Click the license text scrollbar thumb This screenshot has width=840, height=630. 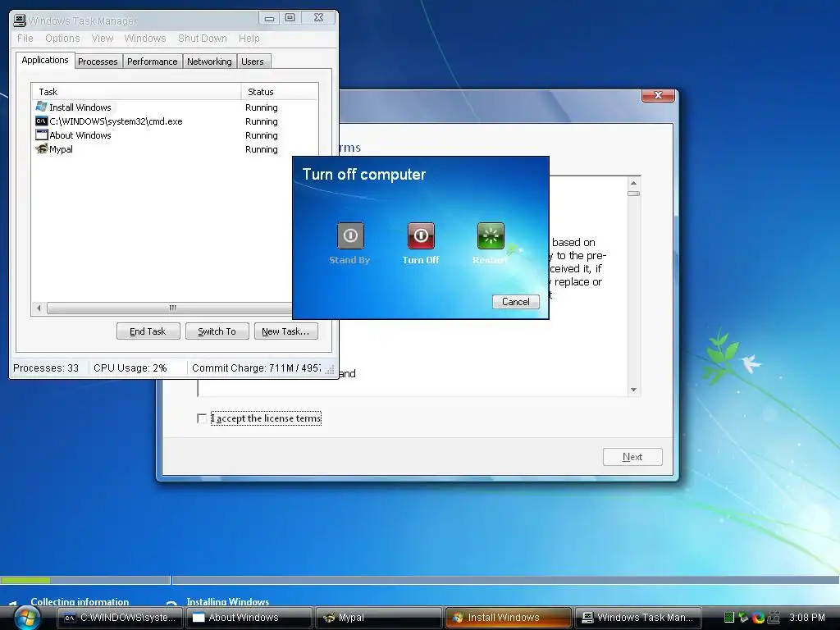(x=634, y=194)
